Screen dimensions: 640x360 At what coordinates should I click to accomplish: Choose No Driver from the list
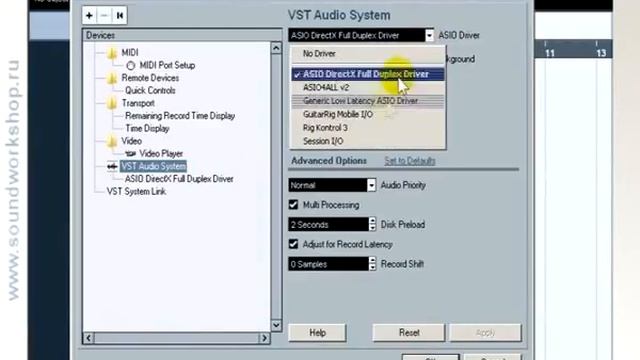tap(367, 54)
